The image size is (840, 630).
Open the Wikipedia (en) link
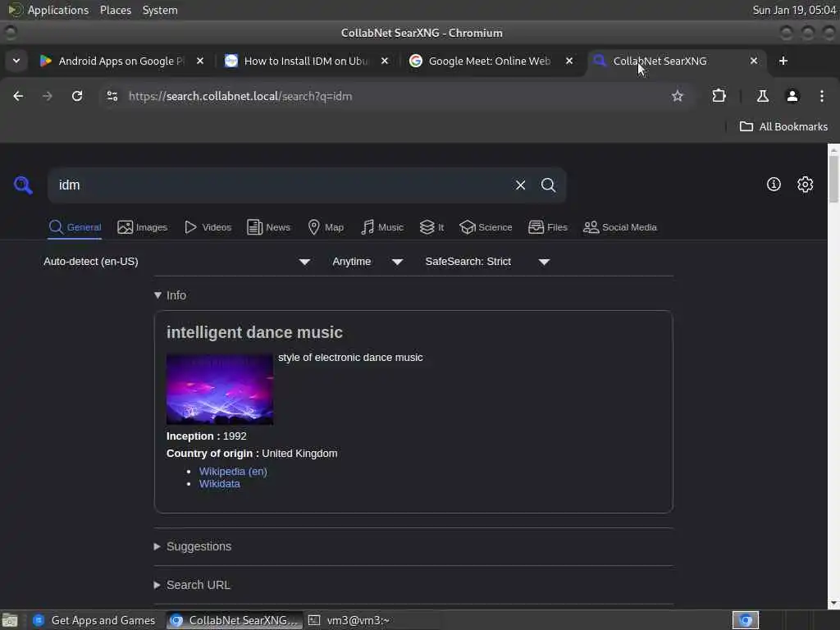point(233,472)
